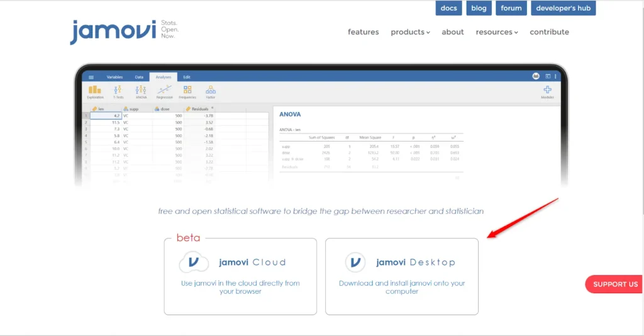Viewport: 644px width, 336px height.
Task: Open the Regression analysis icon
Action: pyautogui.click(x=164, y=92)
